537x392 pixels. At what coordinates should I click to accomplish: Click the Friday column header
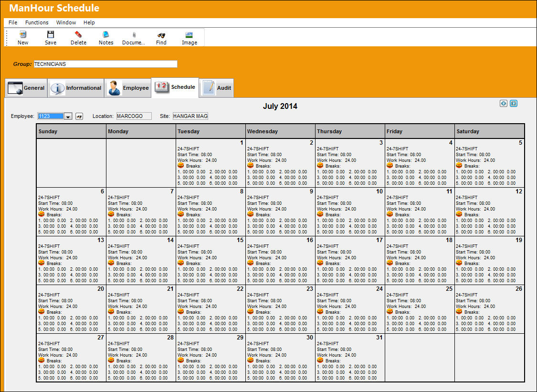(420, 131)
